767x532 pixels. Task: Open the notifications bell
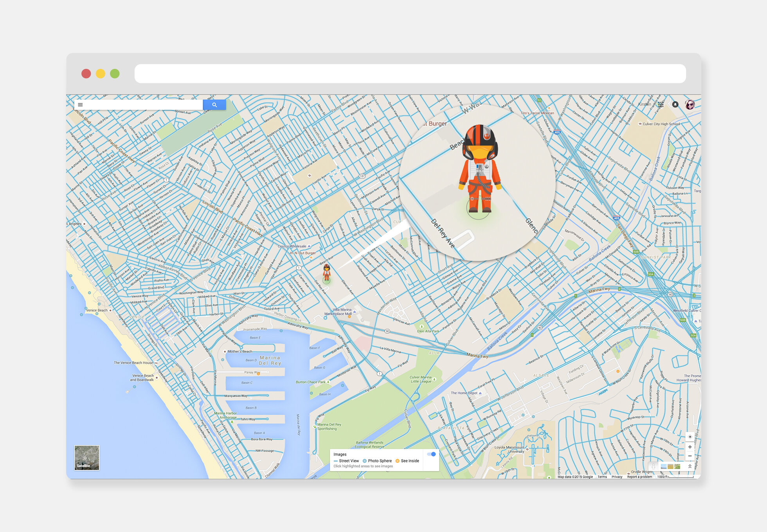click(x=675, y=104)
